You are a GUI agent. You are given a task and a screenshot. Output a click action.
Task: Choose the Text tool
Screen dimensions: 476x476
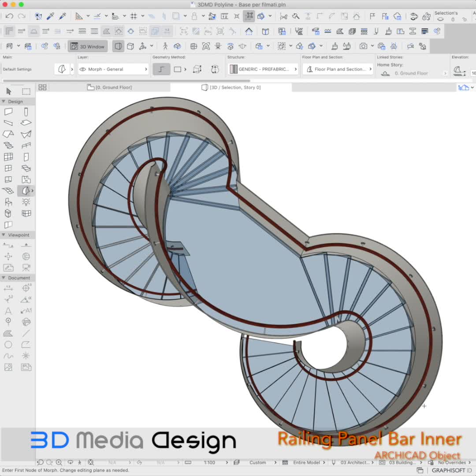click(8, 311)
